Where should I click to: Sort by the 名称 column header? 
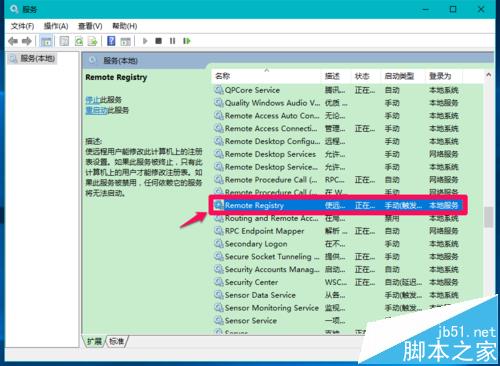point(266,76)
